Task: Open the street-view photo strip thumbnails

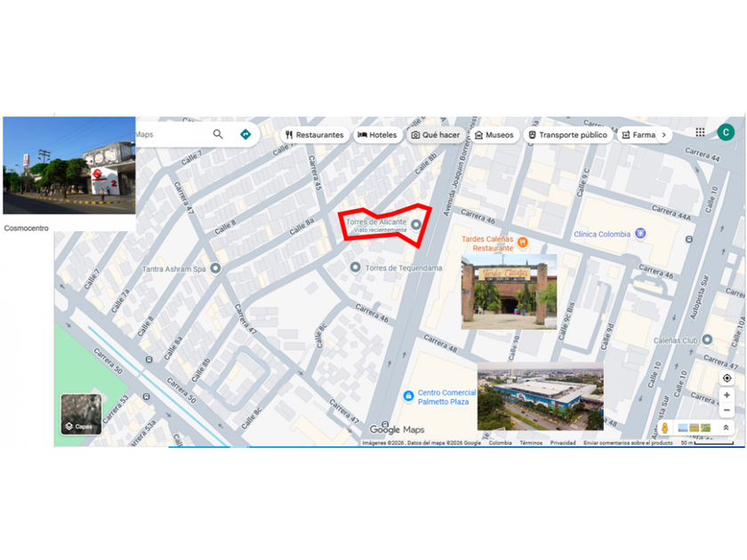Action: [x=695, y=428]
